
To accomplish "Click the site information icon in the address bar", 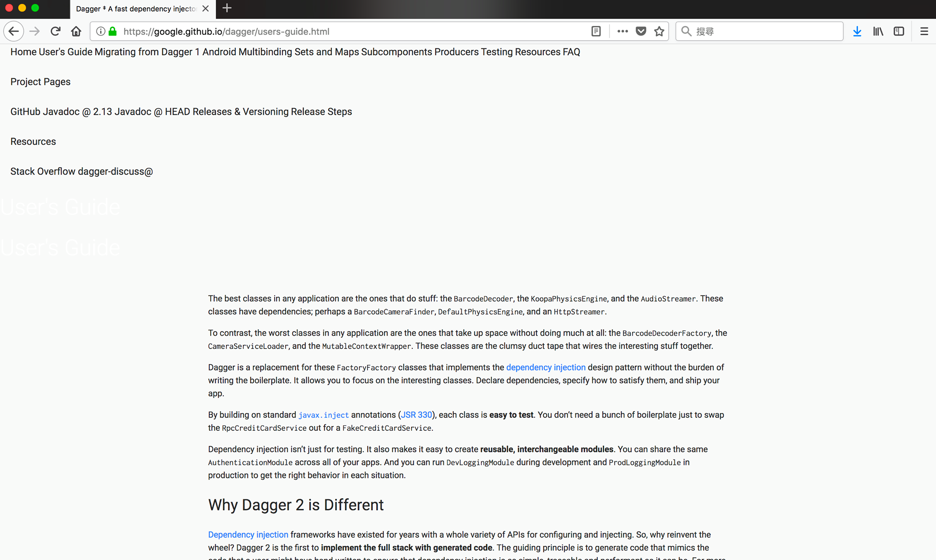I will click(100, 31).
